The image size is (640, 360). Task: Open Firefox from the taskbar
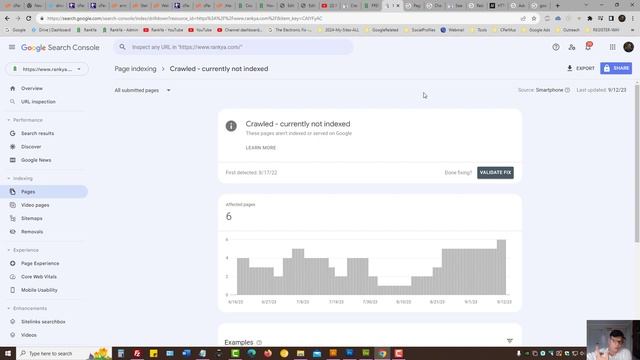[x=268, y=353]
